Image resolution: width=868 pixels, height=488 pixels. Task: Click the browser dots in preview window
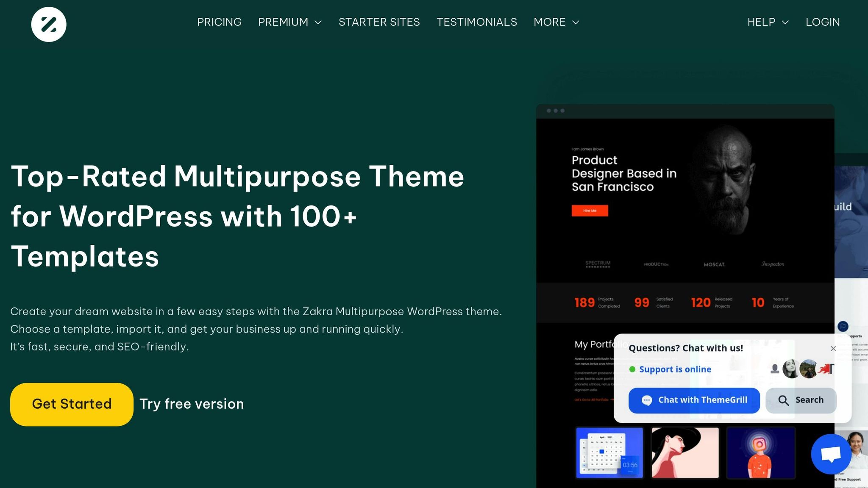click(556, 111)
